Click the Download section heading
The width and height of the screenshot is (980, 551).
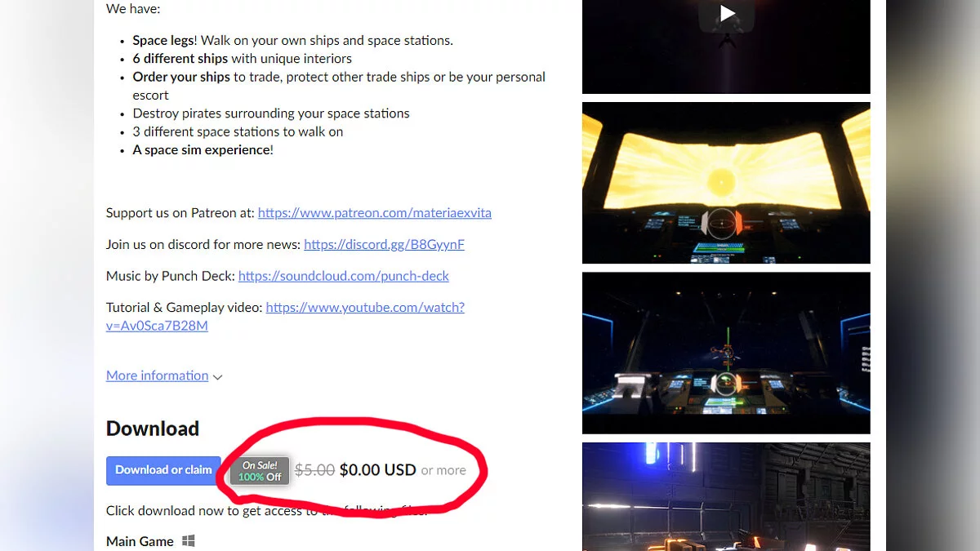(x=153, y=429)
